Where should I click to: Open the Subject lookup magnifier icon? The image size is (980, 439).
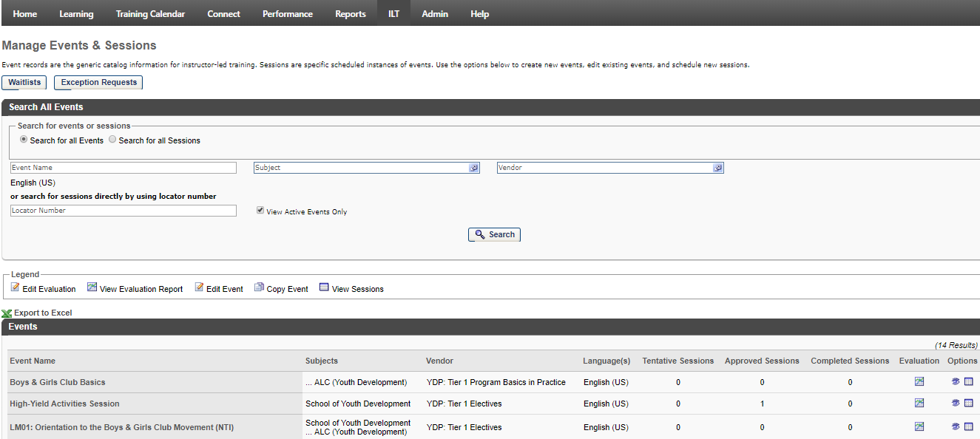(473, 168)
